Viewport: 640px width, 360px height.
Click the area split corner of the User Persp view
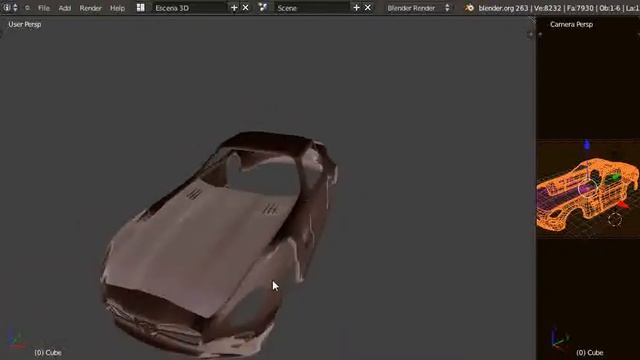[532, 20]
